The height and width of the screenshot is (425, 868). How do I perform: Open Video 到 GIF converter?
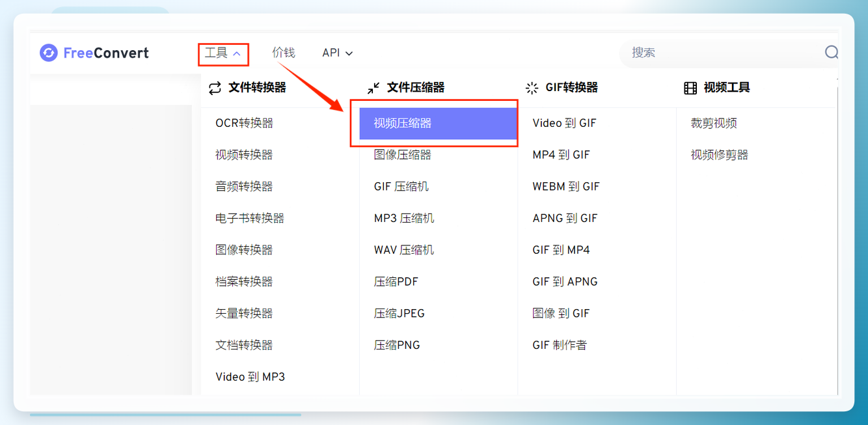tap(564, 123)
